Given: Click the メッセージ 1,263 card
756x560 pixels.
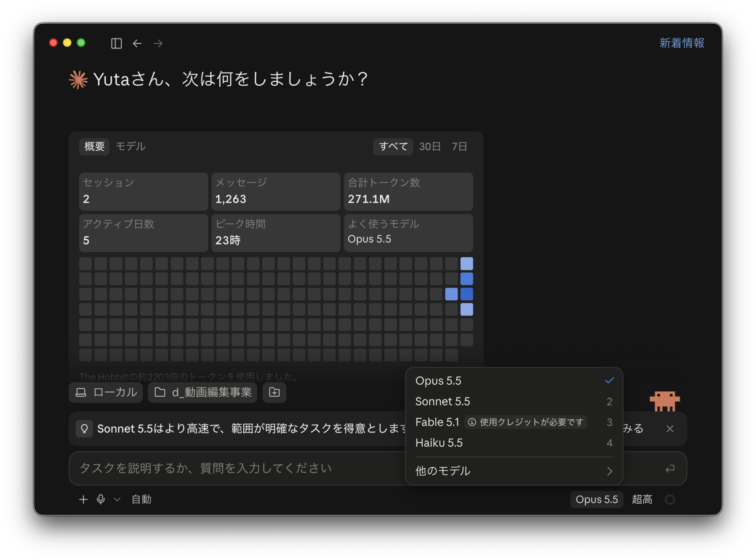Looking at the screenshot, I should (x=276, y=192).
